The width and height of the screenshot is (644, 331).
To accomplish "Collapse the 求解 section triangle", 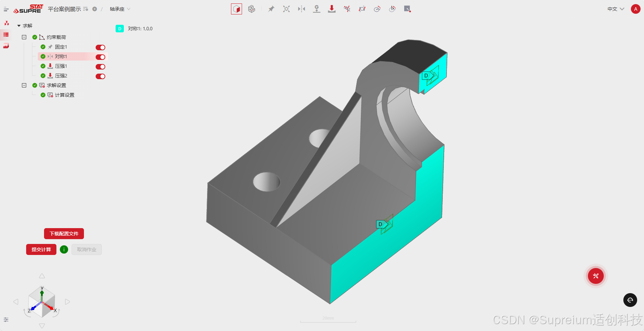I will click(19, 26).
